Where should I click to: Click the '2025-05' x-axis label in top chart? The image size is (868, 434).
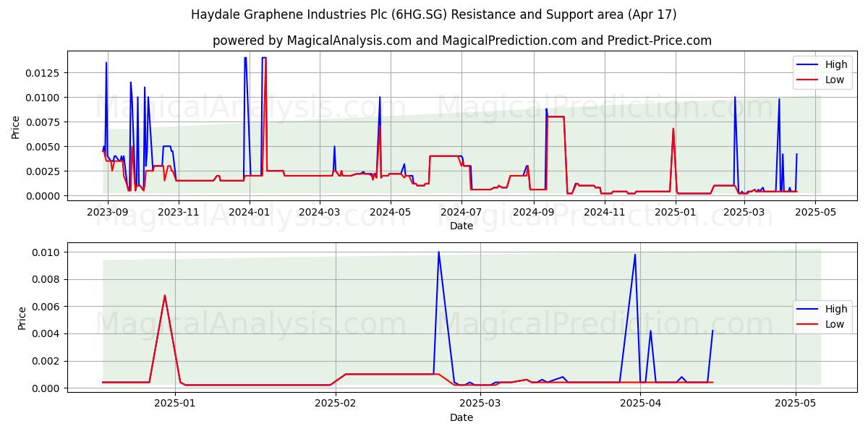click(815, 212)
